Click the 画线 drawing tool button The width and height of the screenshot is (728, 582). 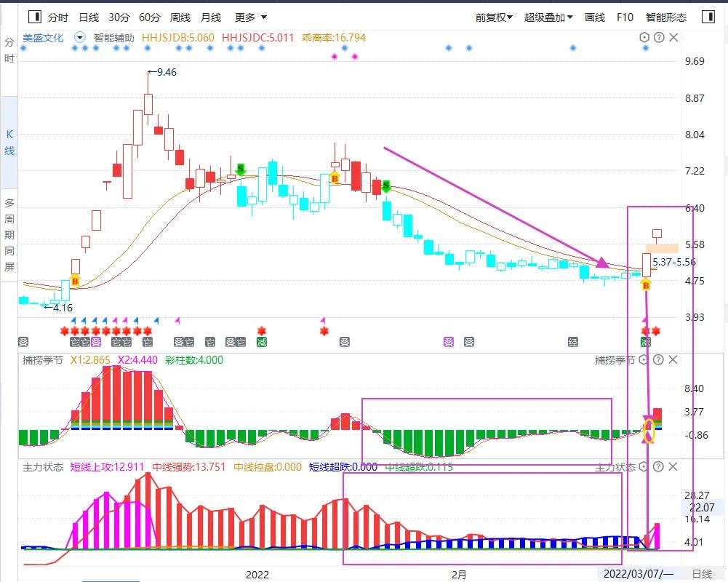[x=595, y=17]
